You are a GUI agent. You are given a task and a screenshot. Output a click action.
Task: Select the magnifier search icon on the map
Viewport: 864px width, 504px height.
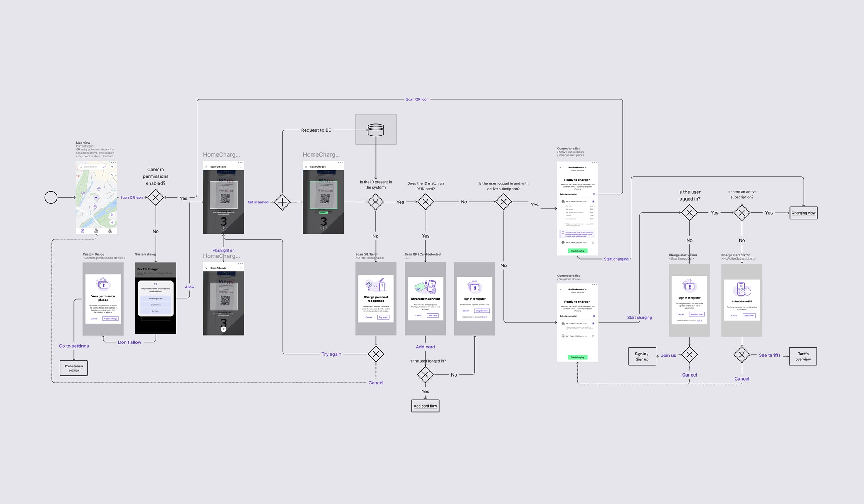point(81,167)
